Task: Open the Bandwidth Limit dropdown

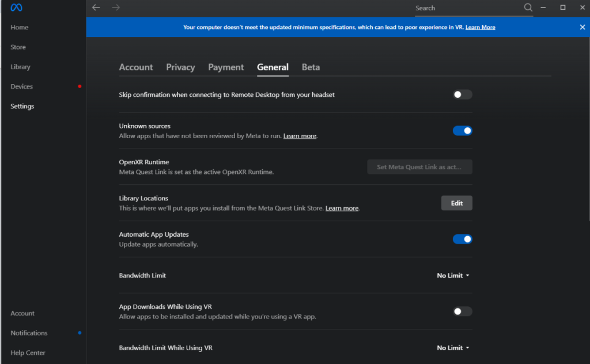Action: (x=453, y=276)
